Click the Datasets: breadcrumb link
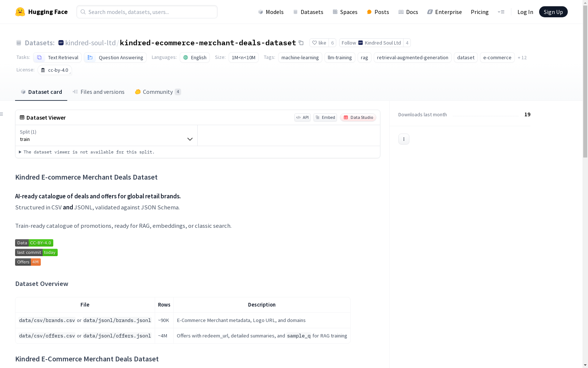This screenshot has width=588, height=368. [40, 43]
